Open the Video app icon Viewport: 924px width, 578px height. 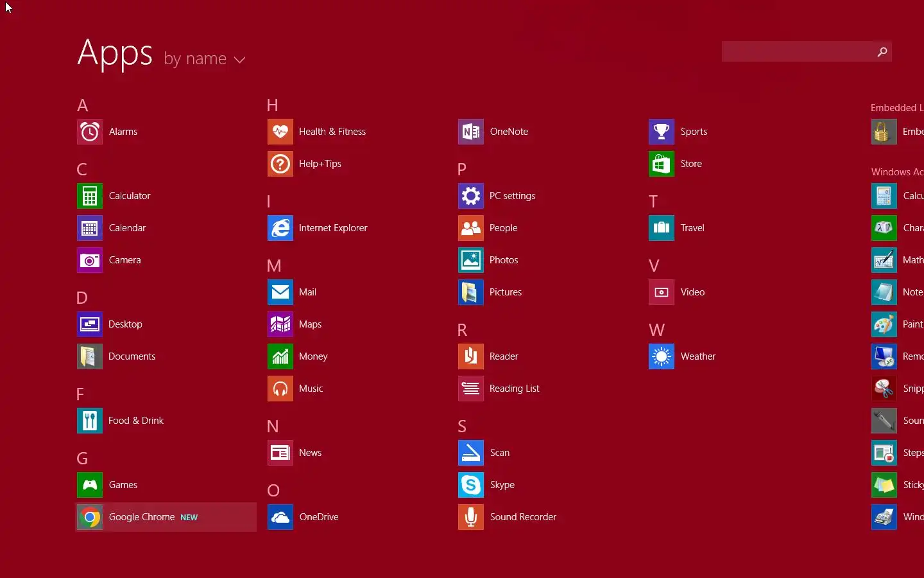(x=662, y=292)
